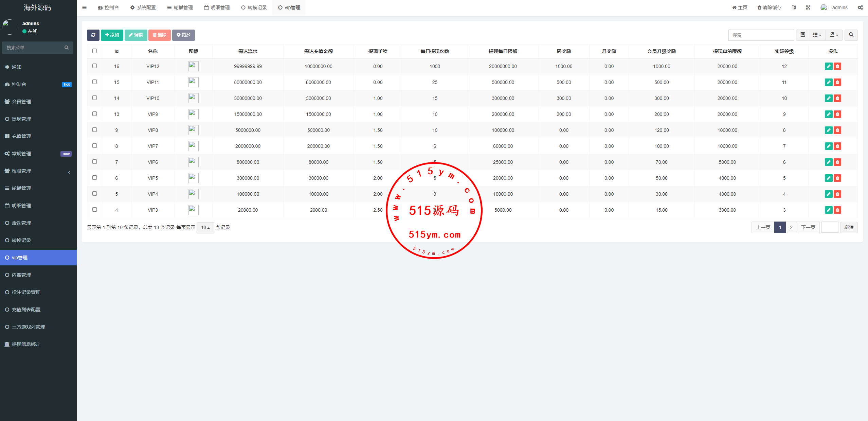The image size is (868, 421).
Task: Click the table 搜索 search input
Action: click(x=761, y=35)
